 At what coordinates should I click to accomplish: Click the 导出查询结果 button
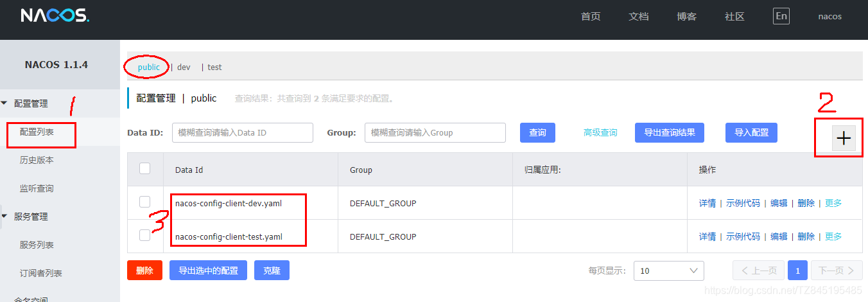tap(670, 132)
